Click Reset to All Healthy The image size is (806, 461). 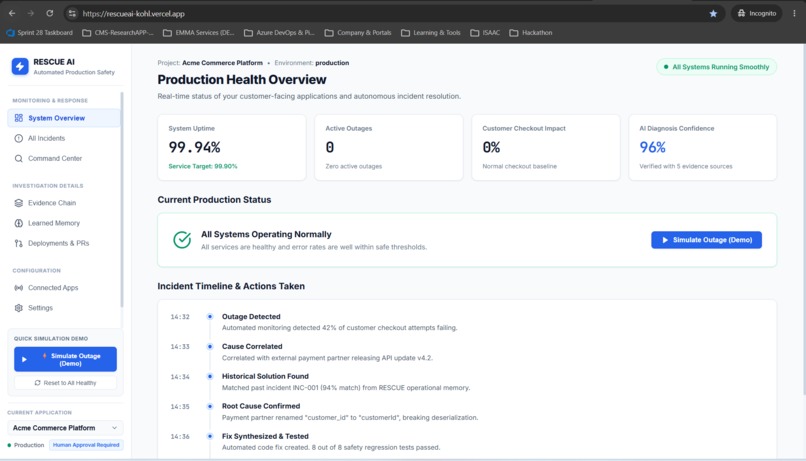[x=65, y=383]
